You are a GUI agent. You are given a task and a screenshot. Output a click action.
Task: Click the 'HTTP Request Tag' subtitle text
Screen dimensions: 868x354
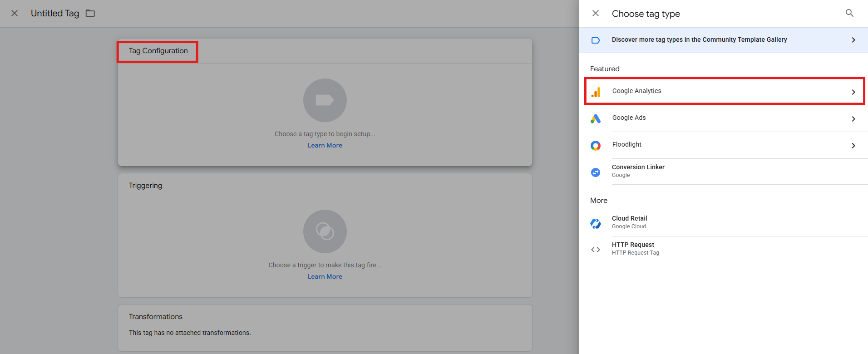tap(636, 253)
